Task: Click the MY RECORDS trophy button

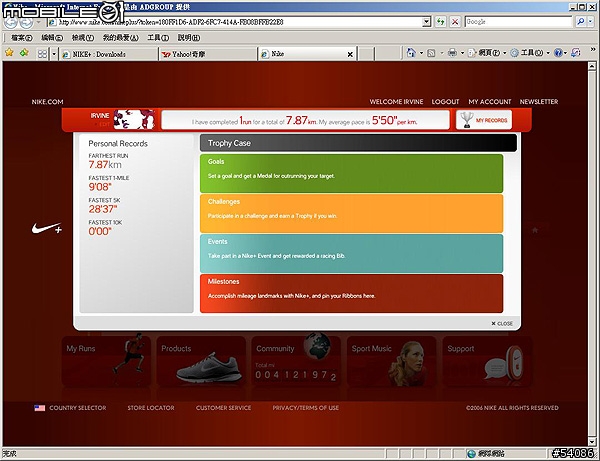Action: [x=484, y=120]
